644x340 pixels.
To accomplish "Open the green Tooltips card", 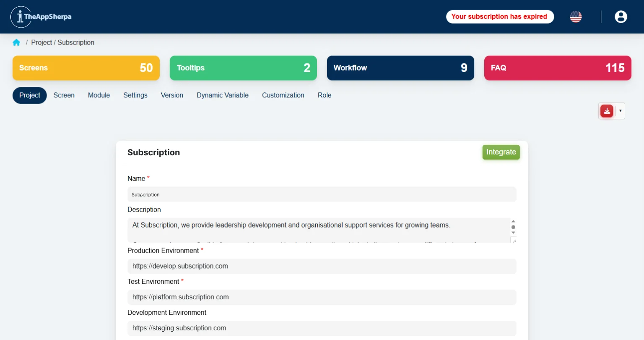I will click(x=243, y=68).
